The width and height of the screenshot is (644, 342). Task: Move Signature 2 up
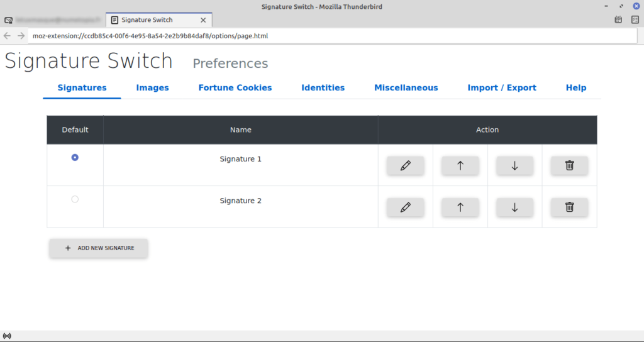(460, 207)
